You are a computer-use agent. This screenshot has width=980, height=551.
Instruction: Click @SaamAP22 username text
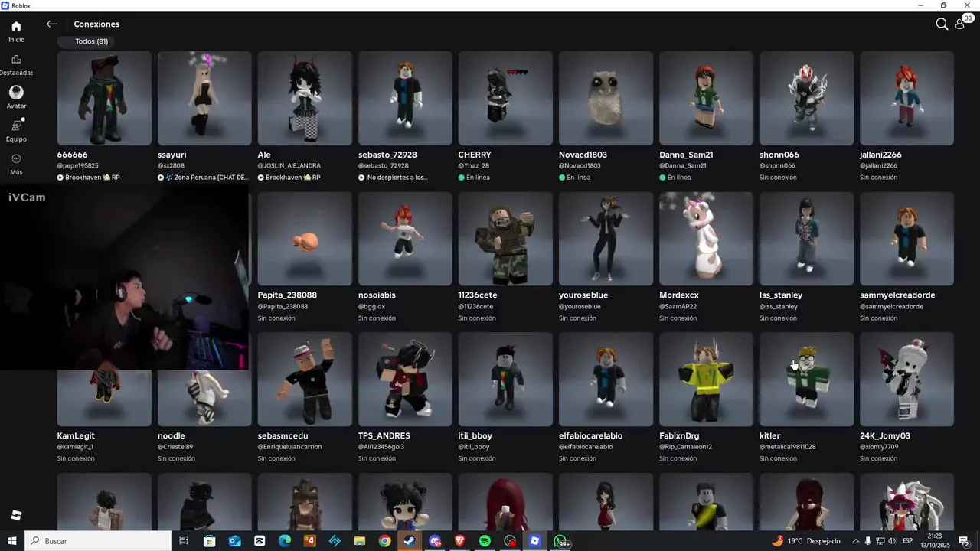point(678,306)
